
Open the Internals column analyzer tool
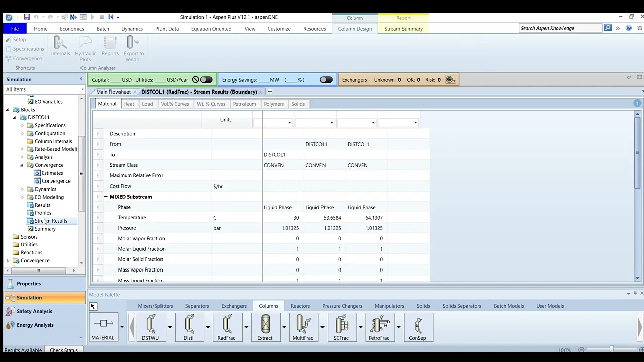tap(60, 46)
